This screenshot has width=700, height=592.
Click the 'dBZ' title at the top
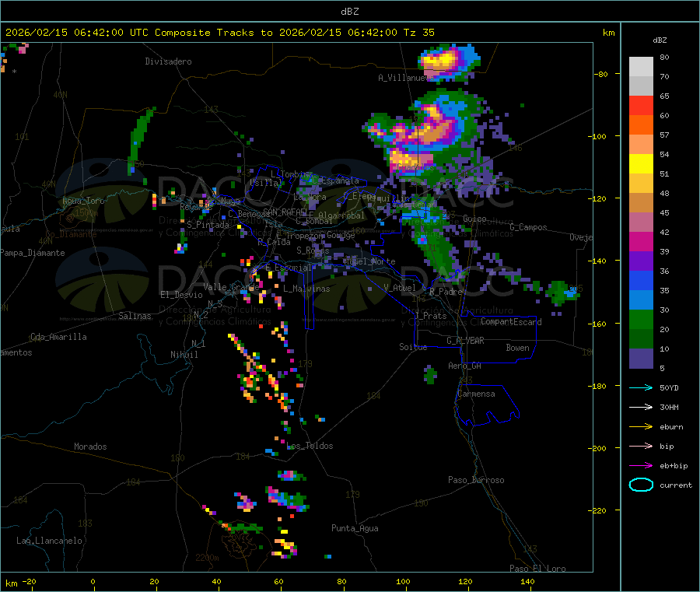click(x=349, y=12)
